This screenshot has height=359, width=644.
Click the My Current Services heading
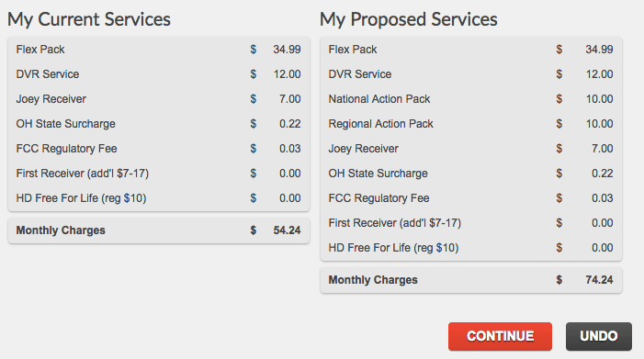pos(89,19)
